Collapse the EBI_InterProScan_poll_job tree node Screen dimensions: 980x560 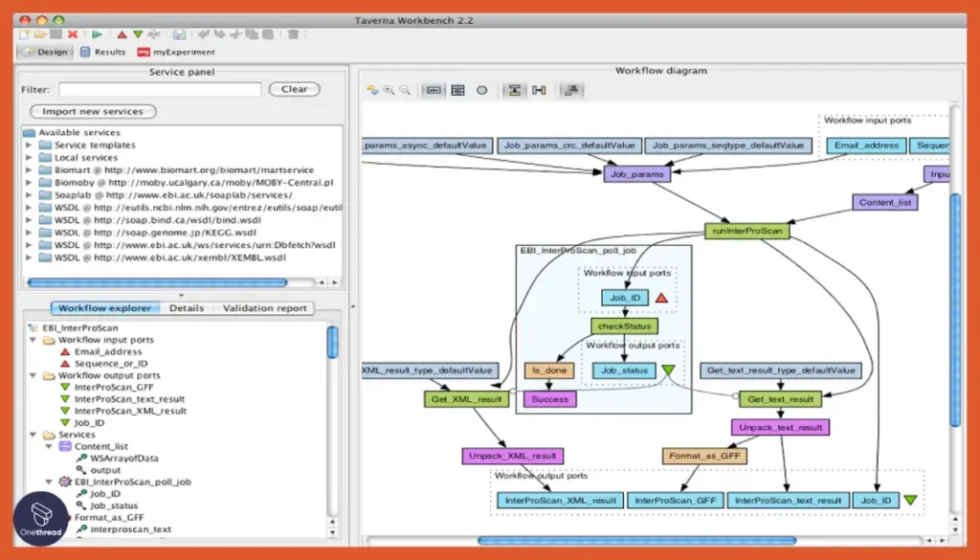(x=49, y=482)
